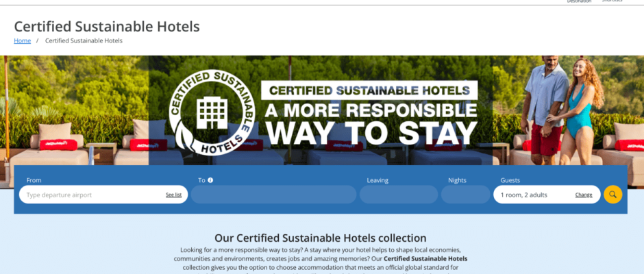Click the Our Certified Sustainable Hotels collection heading
Screen dimensions: 644x274
coord(321,238)
